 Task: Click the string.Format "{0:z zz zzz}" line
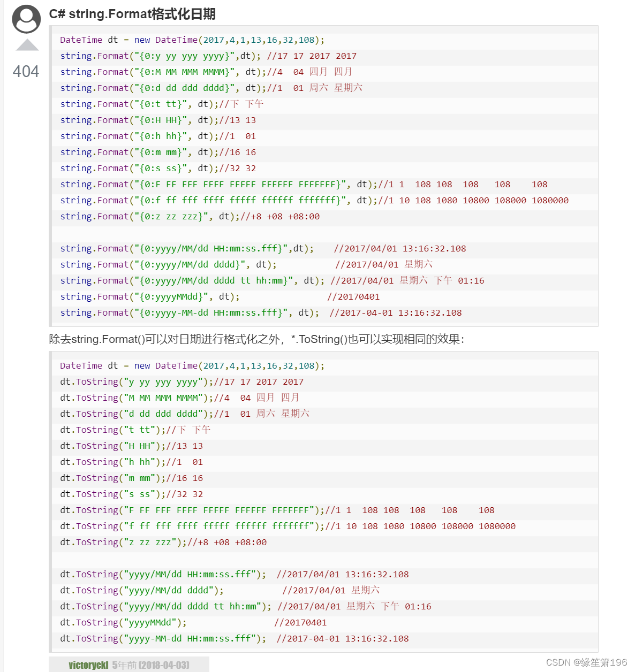[x=190, y=217]
